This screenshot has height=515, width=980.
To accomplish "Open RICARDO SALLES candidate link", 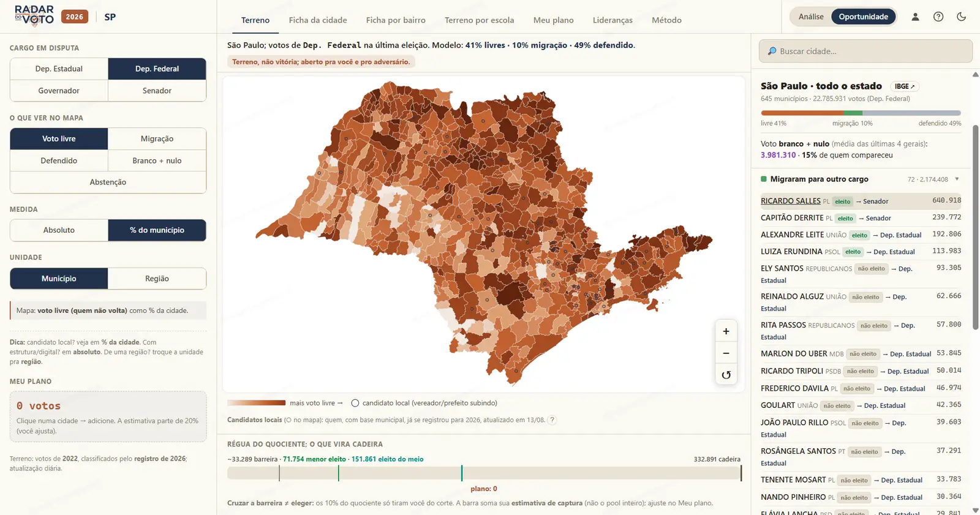I will [791, 201].
